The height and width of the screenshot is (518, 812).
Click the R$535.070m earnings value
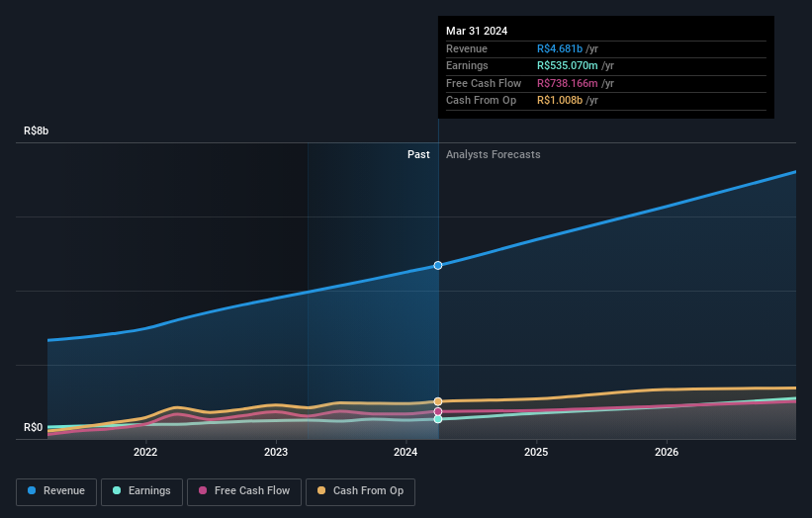568,65
